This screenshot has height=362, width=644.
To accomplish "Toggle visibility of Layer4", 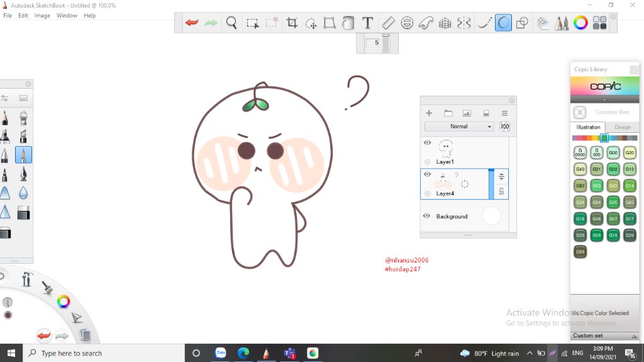I will point(428,174).
